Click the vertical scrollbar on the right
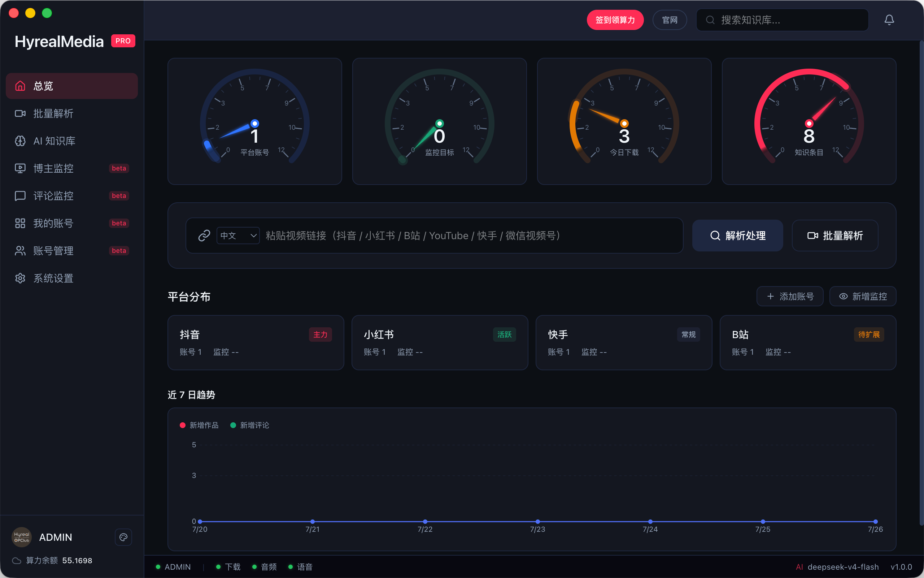The image size is (924, 578). pos(921,283)
